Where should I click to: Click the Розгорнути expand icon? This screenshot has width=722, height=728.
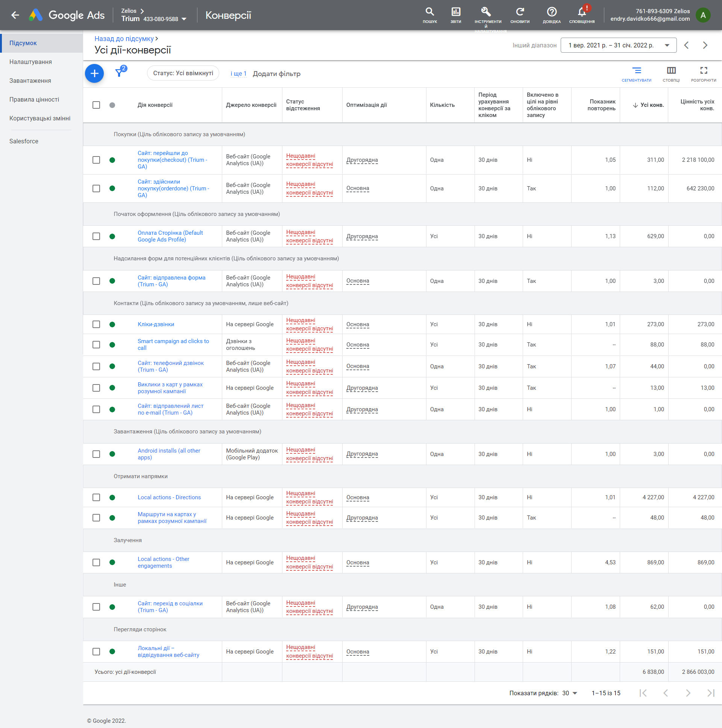[704, 74]
